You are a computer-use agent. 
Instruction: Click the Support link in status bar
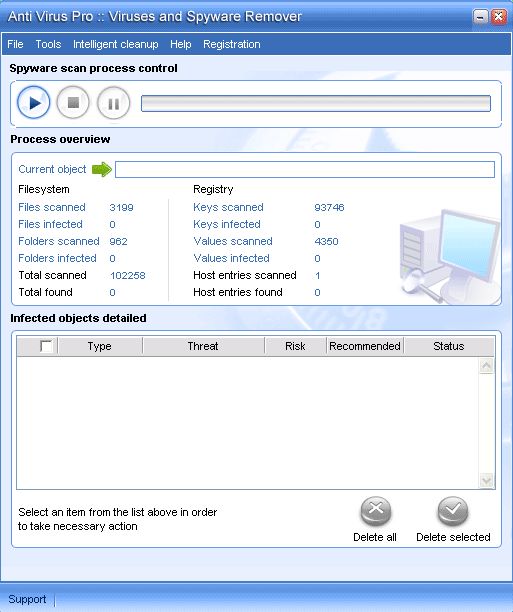click(27, 599)
